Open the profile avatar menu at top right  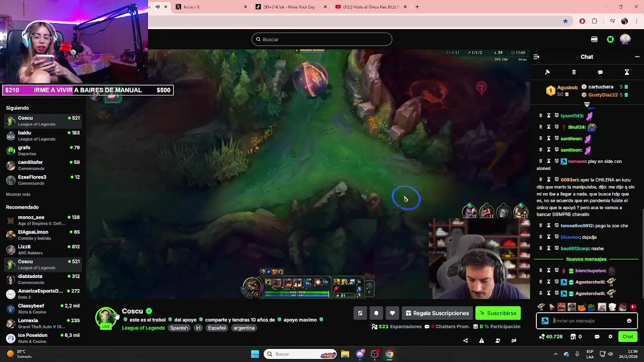click(x=625, y=39)
